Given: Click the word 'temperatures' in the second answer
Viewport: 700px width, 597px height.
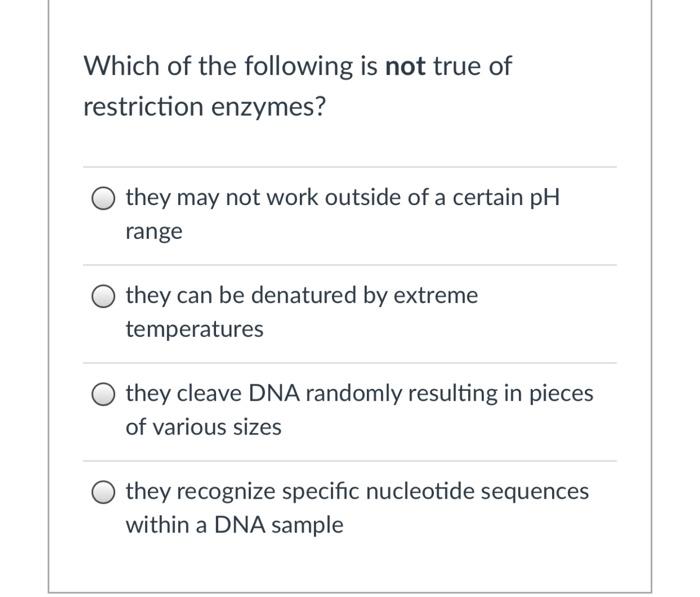Looking at the screenshot, I should pyautogui.click(x=195, y=330).
